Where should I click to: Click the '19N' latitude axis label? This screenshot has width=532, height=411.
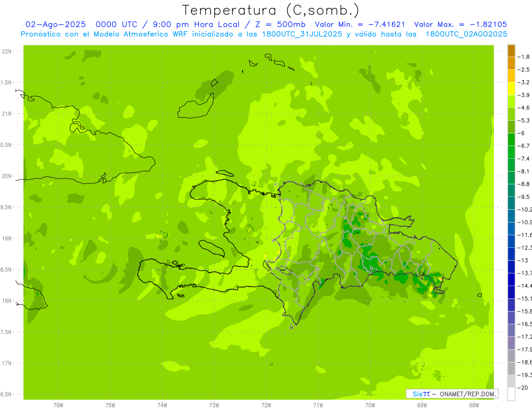click(7, 239)
